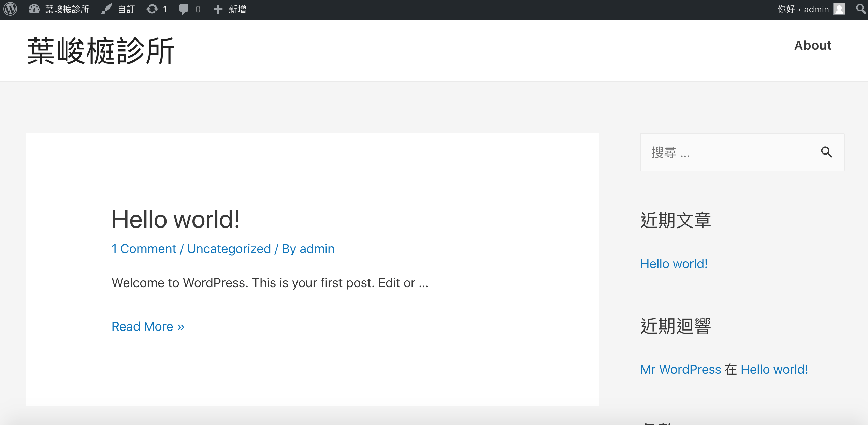
Task: Open updates via circular arrows icon
Action: coord(152,9)
